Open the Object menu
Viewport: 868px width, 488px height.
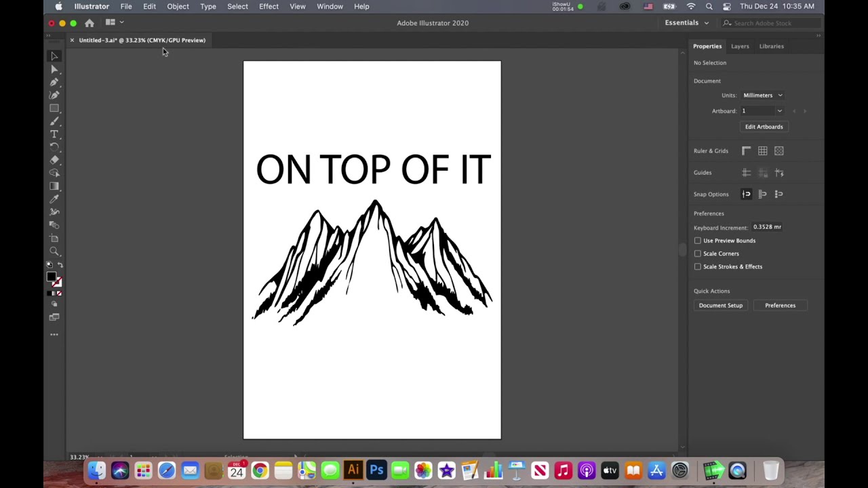(178, 7)
